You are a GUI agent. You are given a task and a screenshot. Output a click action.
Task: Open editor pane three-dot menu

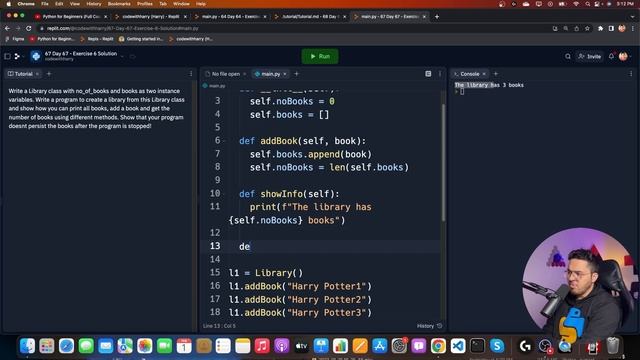(x=440, y=74)
